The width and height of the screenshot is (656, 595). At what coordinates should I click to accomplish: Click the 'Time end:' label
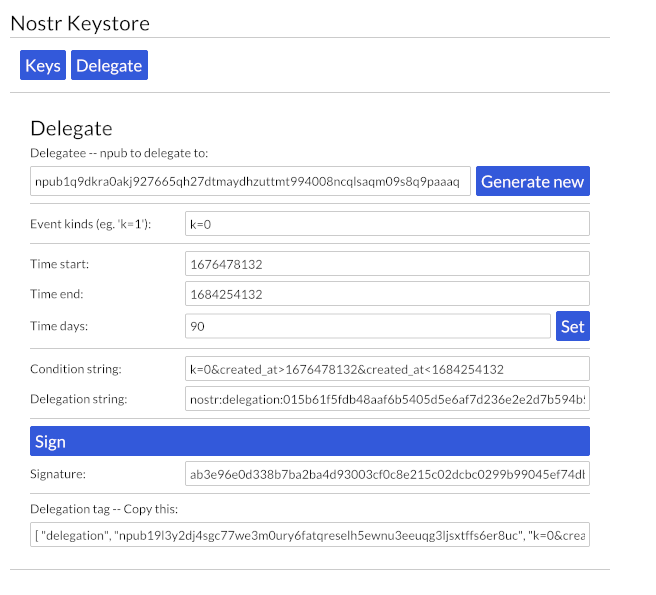pyautogui.click(x=56, y=294)
